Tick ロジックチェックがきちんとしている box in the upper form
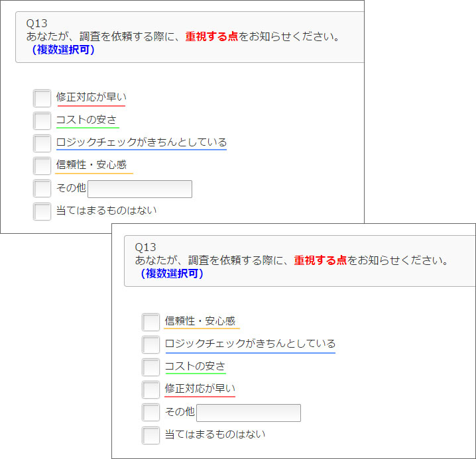476x459 pixels. [42, 143]
